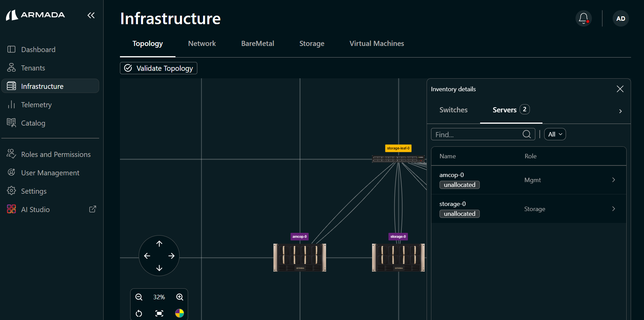Pan the topology right

(171, 256)
